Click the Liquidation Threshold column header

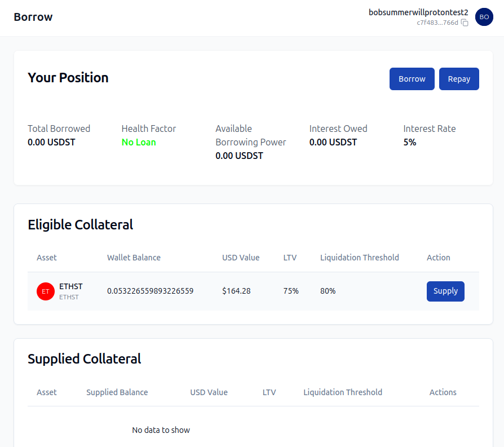pos(360,258)
